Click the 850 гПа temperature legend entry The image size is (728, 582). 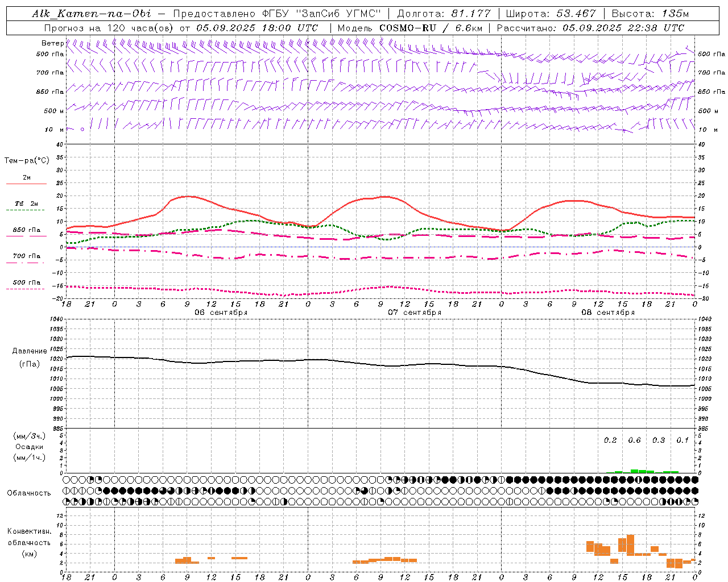[27, 230]
